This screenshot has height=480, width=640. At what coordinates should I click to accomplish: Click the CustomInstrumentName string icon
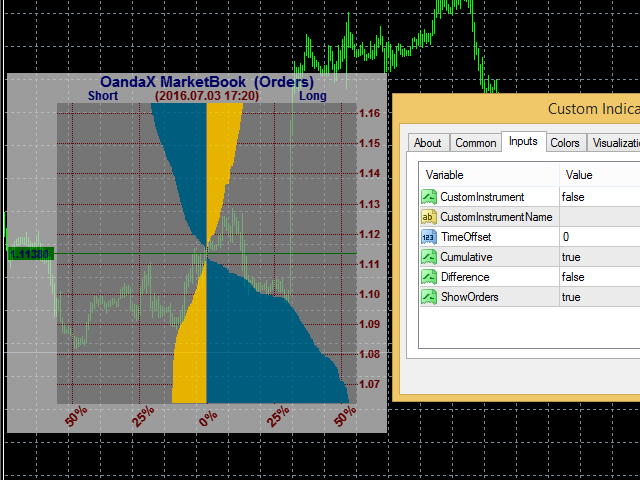[x=429, y=217]
